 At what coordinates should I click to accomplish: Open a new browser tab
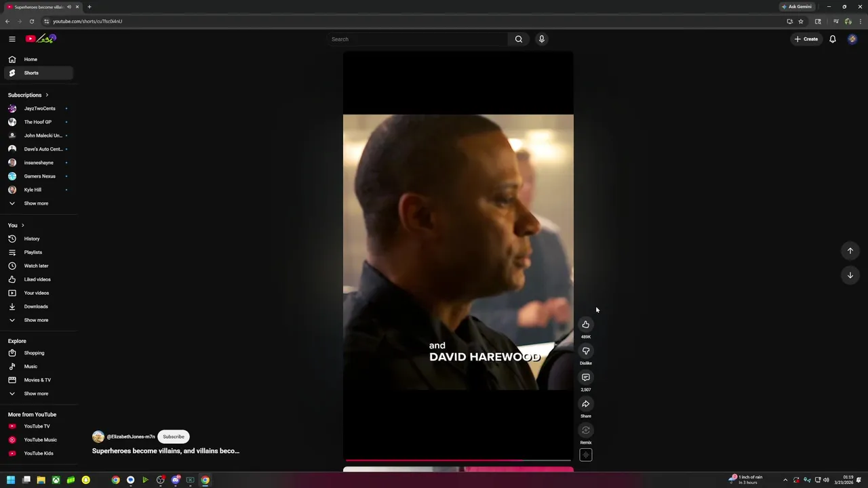(89, 7)
